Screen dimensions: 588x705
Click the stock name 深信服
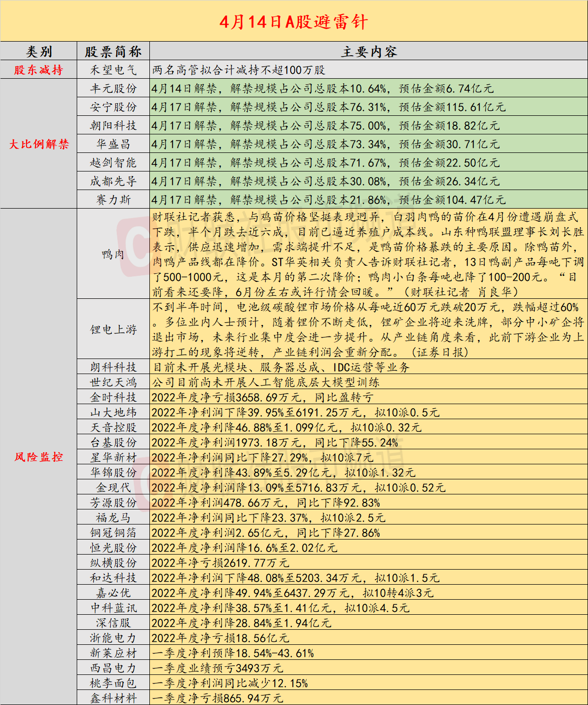click(x=113, y=623)
